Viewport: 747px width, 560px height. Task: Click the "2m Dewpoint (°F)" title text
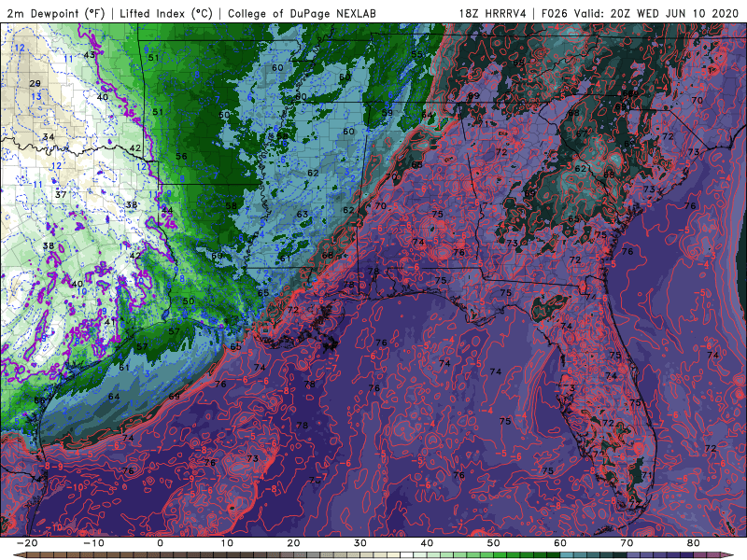(x=56, y=13)
